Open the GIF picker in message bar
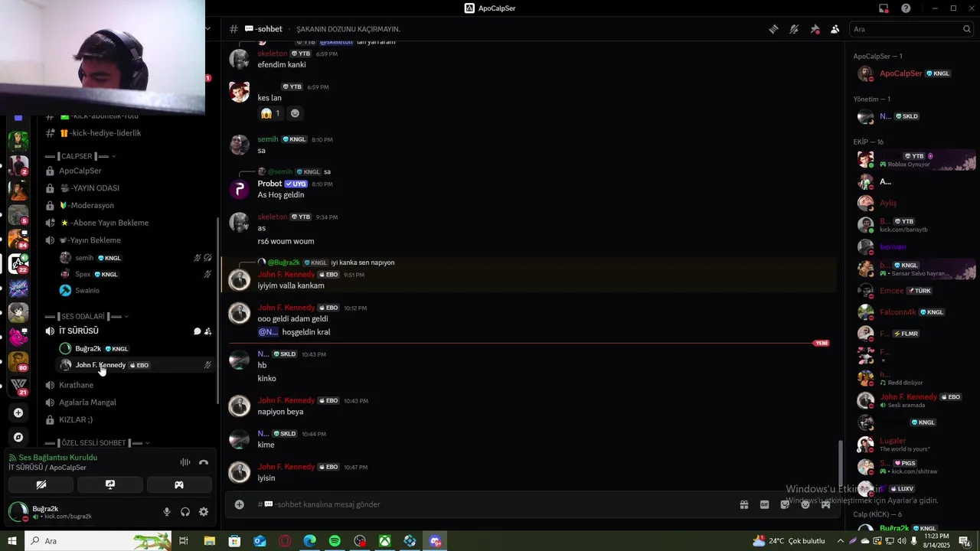 click(x=764, y=504)
